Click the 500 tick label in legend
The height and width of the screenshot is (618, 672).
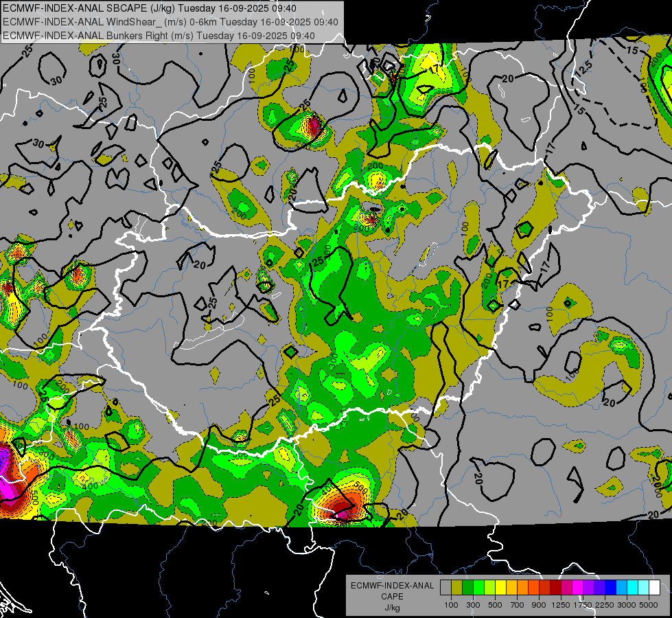point(495,605)
